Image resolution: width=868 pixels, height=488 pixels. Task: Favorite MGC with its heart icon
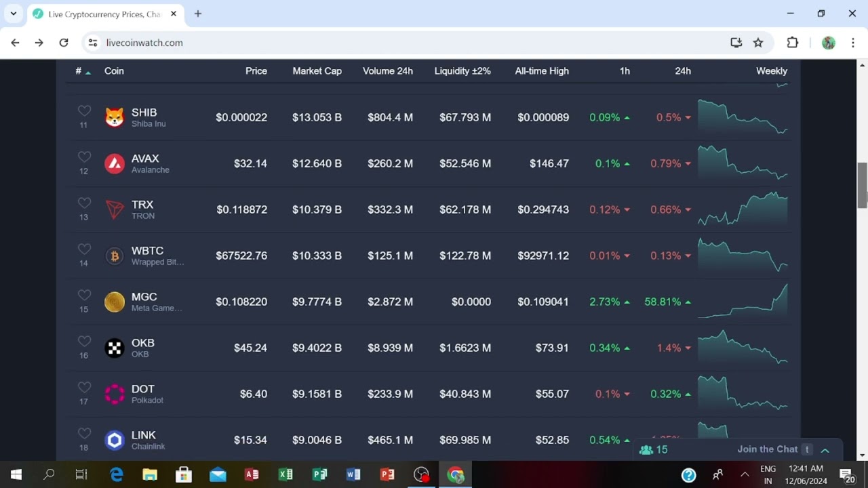point(84,295)
